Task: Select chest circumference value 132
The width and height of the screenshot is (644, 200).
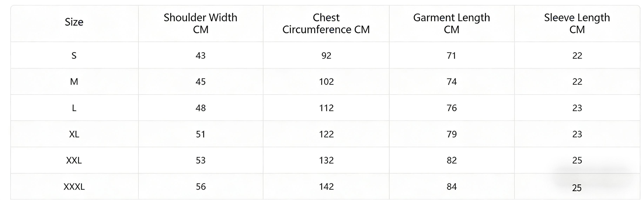Action: 326,160
